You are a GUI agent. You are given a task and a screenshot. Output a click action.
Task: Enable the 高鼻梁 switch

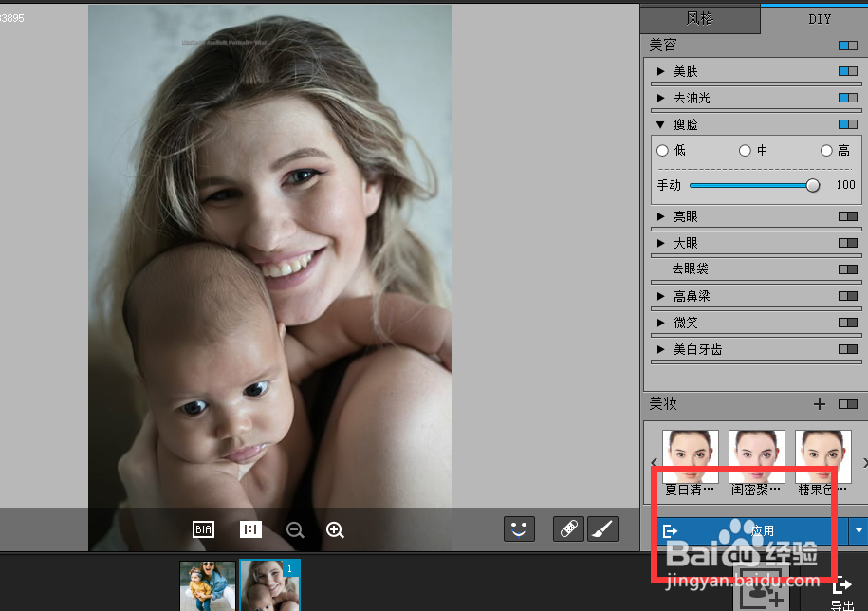[x=847, y=296]
